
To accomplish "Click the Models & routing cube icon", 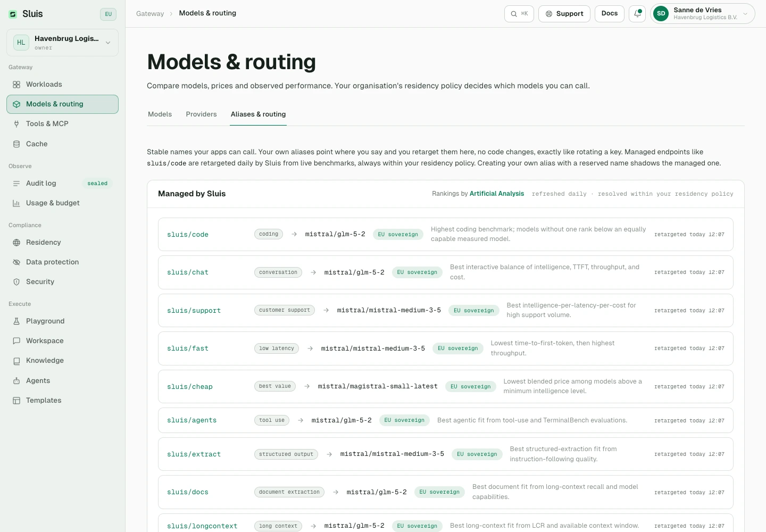I will point(16,104).
